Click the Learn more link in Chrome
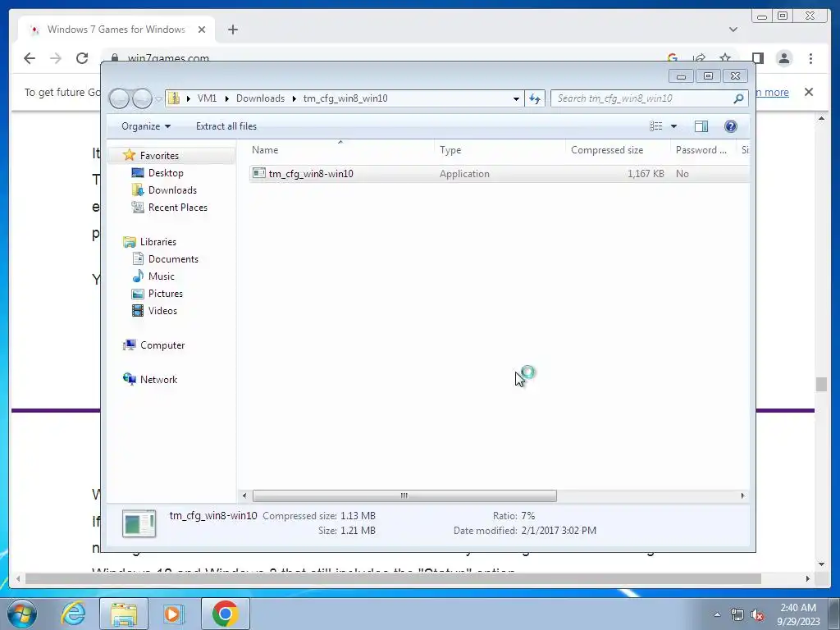This screenshot has width=840, height=630. (x=772, y=92)
